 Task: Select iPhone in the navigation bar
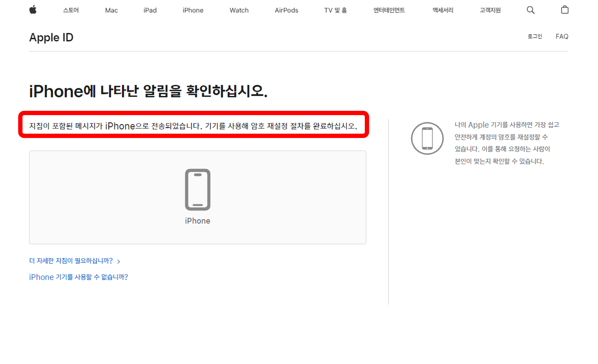pos(193,10)
